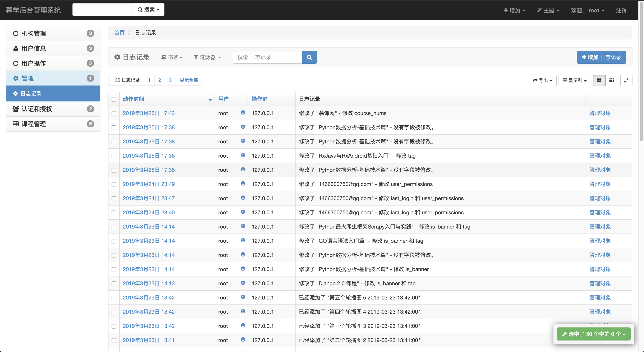Check the 2019年3月24日 23:49 row checkbox

[x=114, y=184]
